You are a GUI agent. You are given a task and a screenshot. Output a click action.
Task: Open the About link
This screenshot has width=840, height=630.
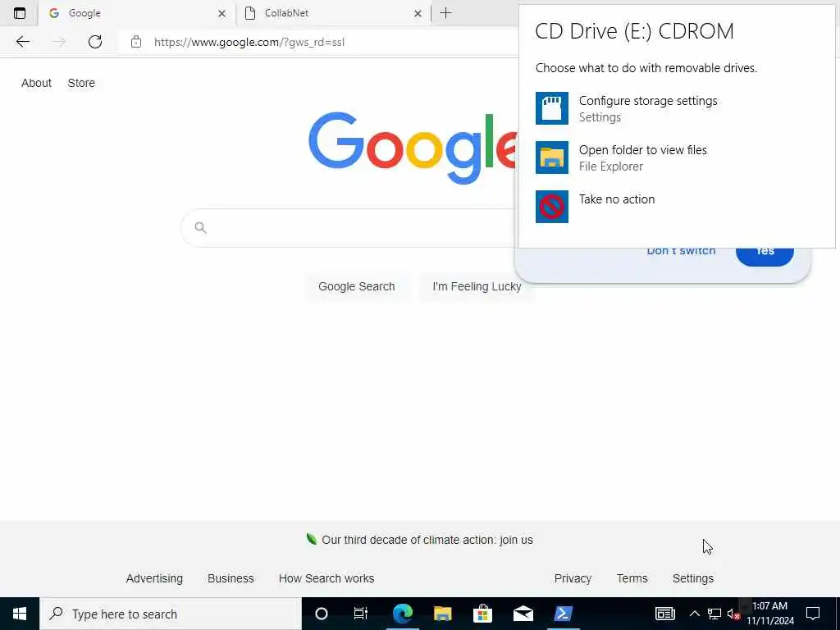(x=36, y=83)
